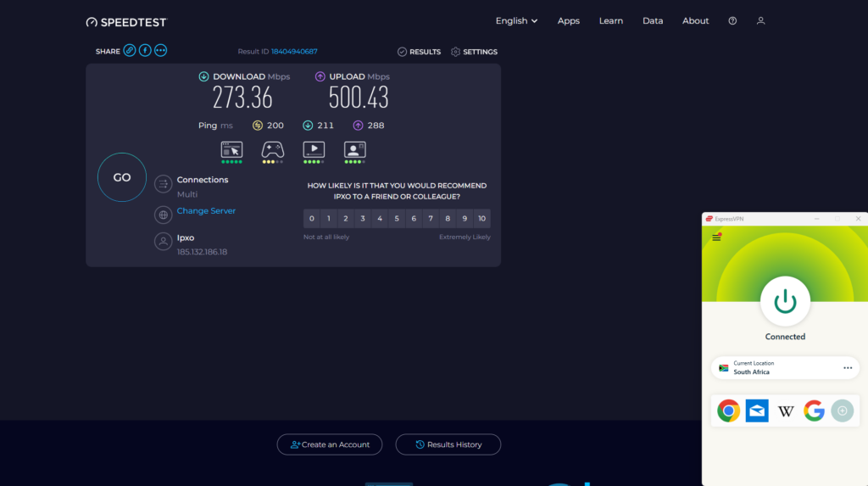Copy the share link icon

click(x=130, y=50)
